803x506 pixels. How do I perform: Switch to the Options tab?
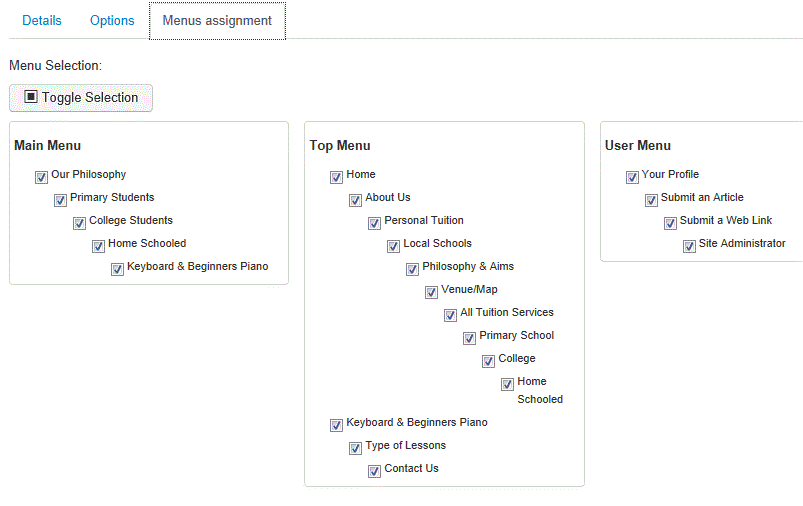point(112,20)
